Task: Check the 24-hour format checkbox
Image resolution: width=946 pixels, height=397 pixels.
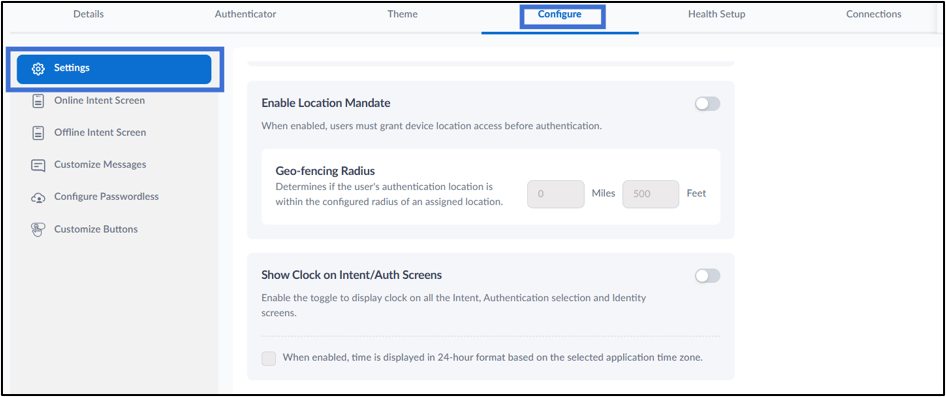Action: [x=268, y=358]
